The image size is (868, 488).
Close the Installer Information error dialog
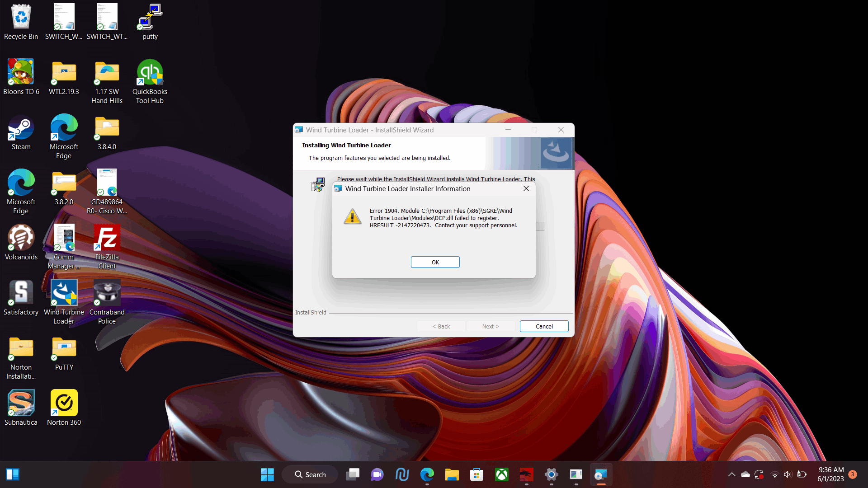[x=526, y=189]
